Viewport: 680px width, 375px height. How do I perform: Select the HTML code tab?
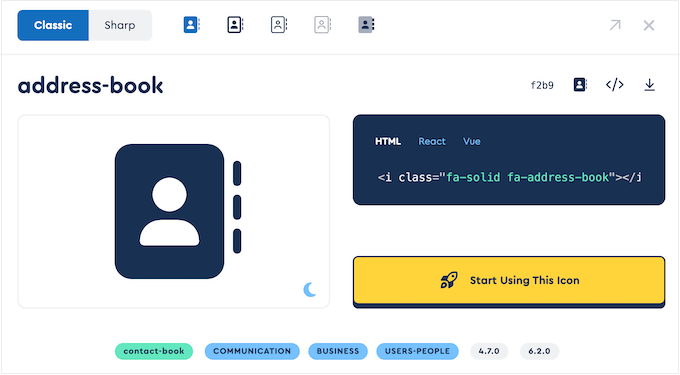(x=388, y=141)
